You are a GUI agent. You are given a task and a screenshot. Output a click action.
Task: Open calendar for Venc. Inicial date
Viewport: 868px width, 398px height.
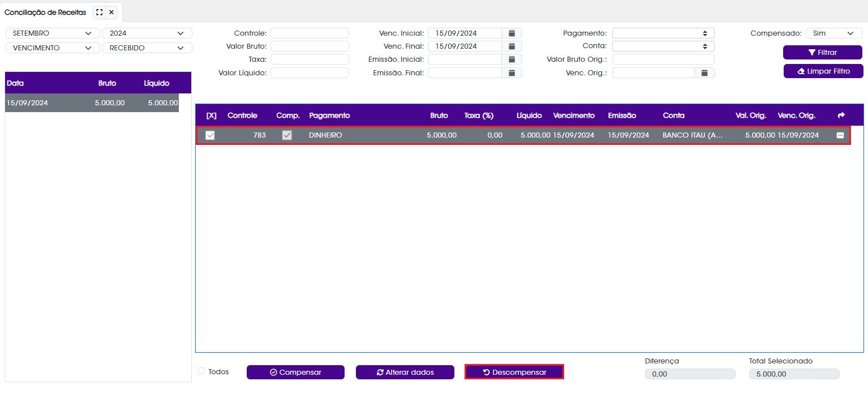click(x=512, y=33)
